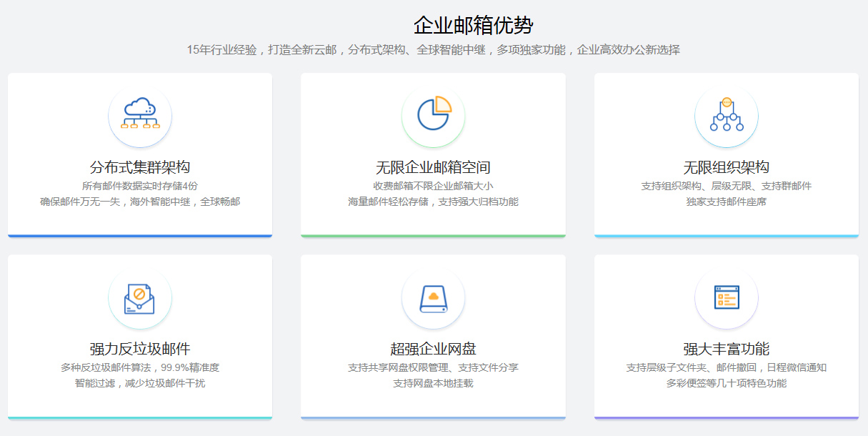Select the 超强企业网盘 card title

[x=434, y=349]
